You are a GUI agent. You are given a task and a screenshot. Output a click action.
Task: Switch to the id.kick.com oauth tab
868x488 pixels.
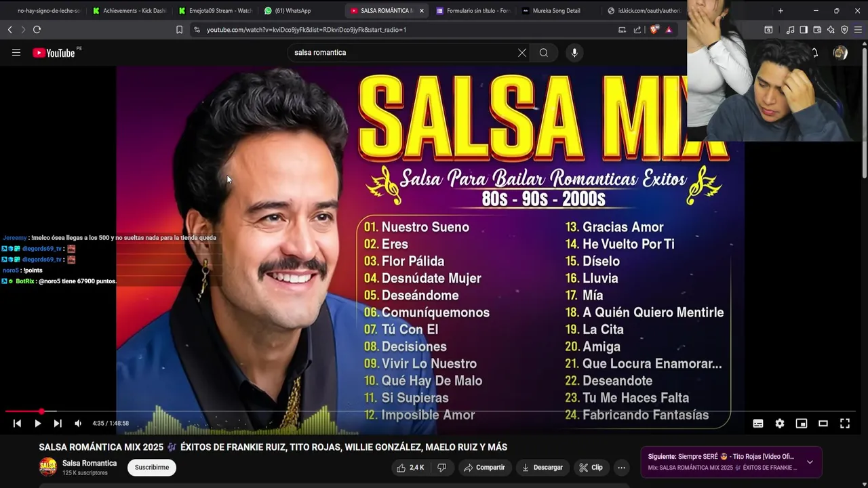point(644,11)
